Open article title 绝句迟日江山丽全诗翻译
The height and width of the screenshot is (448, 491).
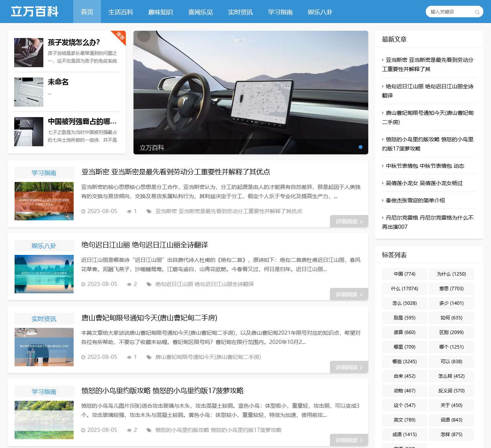point(145,245)
